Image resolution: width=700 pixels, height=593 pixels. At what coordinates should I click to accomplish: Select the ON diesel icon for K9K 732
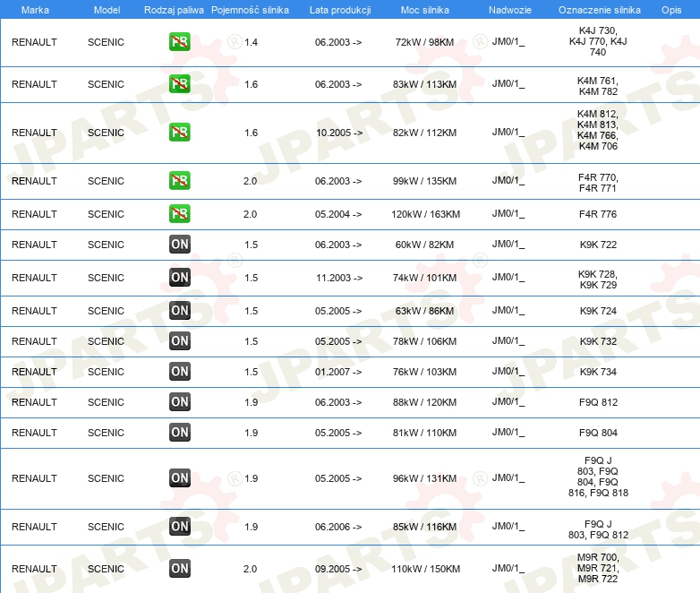coord(179,341)
